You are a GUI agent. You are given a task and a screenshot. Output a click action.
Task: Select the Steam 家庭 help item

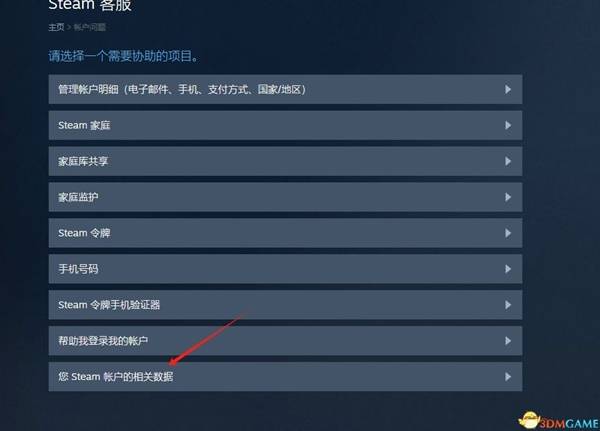(x=285, y=126)
